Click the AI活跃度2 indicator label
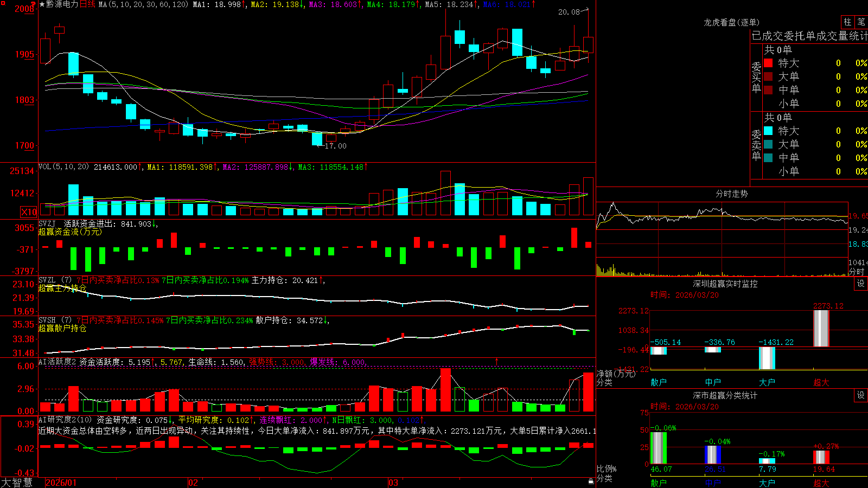868x488 pixels. (58, 362)
